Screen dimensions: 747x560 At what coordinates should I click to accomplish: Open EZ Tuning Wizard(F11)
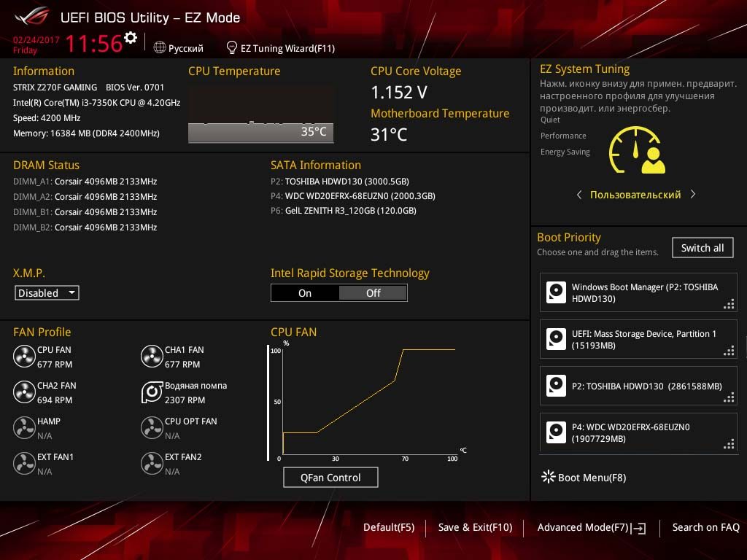(287, 48)
